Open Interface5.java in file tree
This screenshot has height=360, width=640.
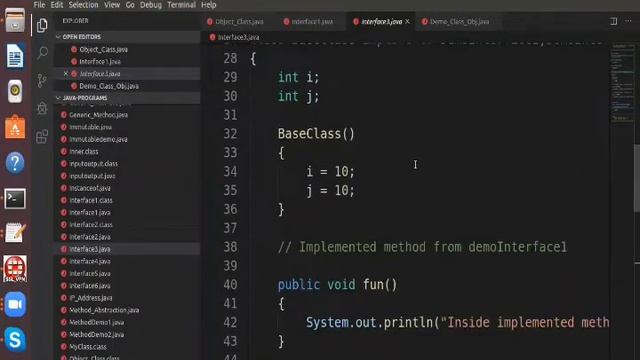[x=128, y=273]
